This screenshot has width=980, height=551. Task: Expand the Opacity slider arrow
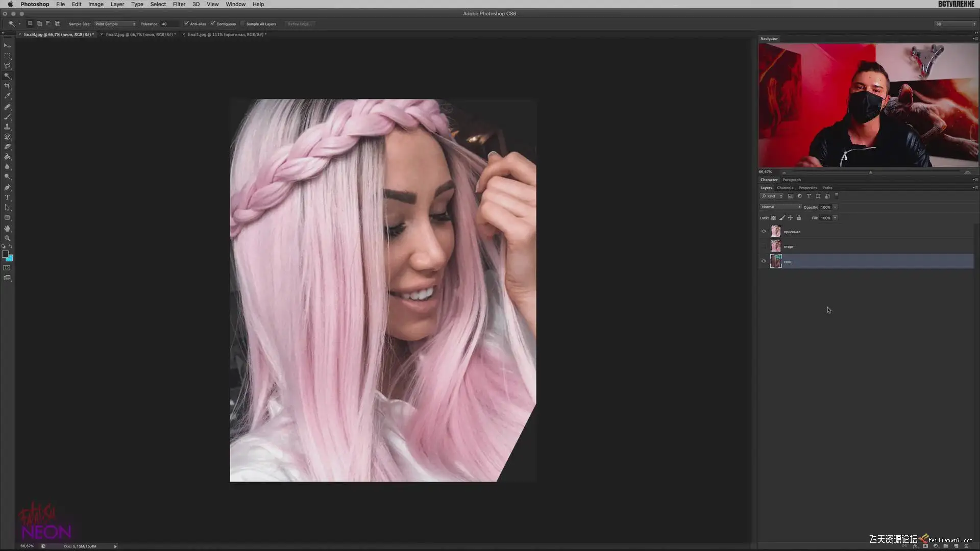coord(835,207)
